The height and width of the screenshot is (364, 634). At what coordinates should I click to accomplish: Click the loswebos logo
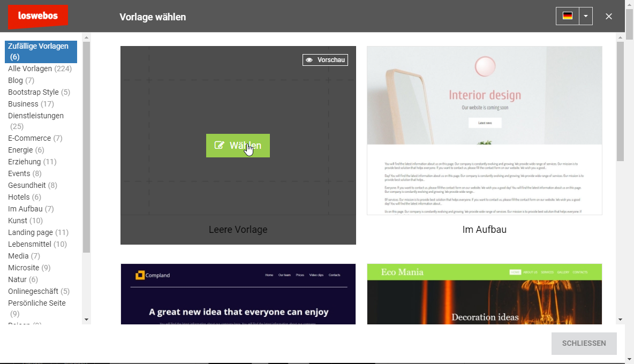click(38, 17)
